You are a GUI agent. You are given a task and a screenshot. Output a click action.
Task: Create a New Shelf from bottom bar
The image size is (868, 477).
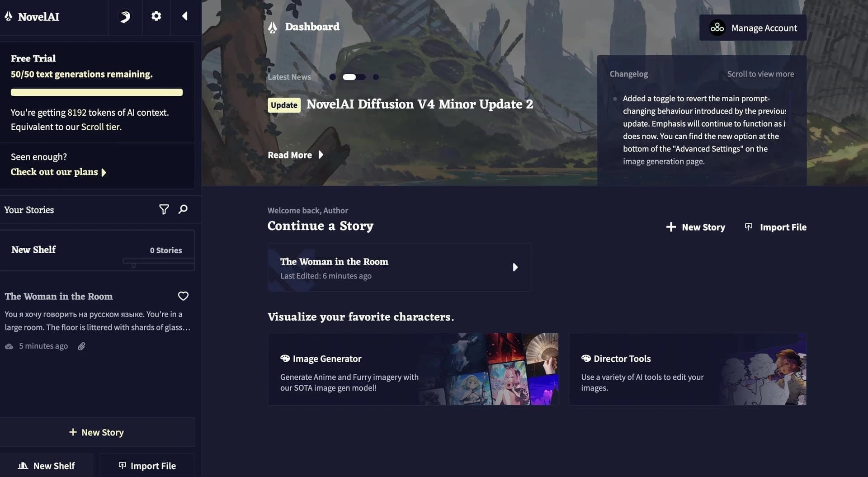coord(47,466)
